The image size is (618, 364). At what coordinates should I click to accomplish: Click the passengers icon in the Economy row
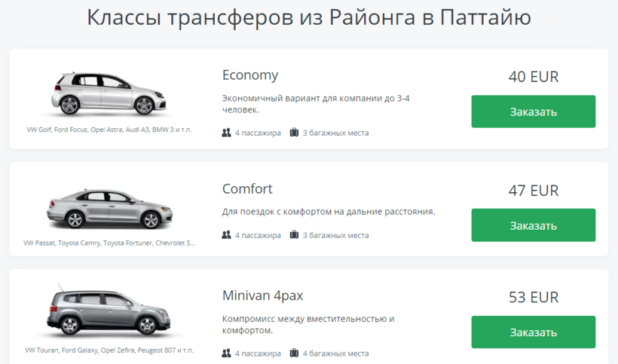coord(227,133)
